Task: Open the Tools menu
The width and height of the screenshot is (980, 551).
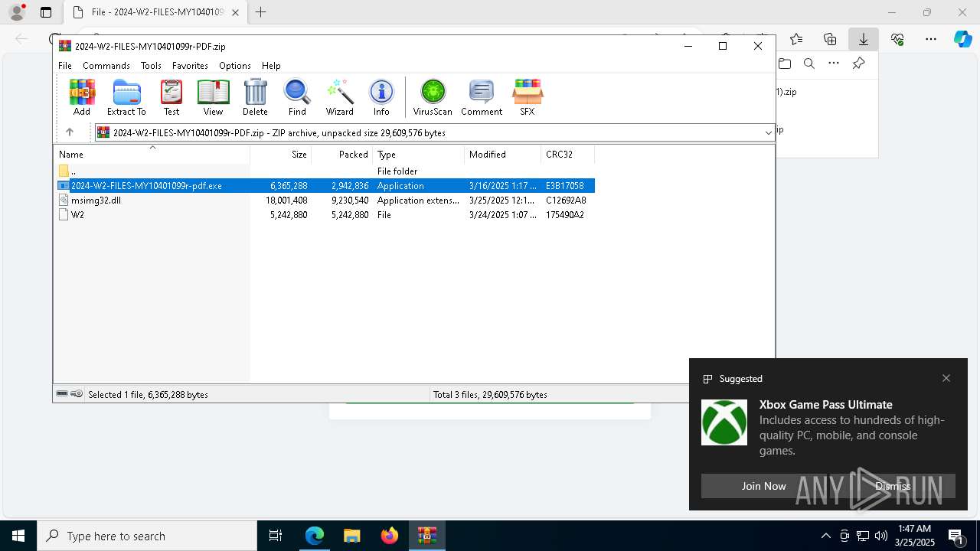Action: pyautogui.click(x=151, y=66)
